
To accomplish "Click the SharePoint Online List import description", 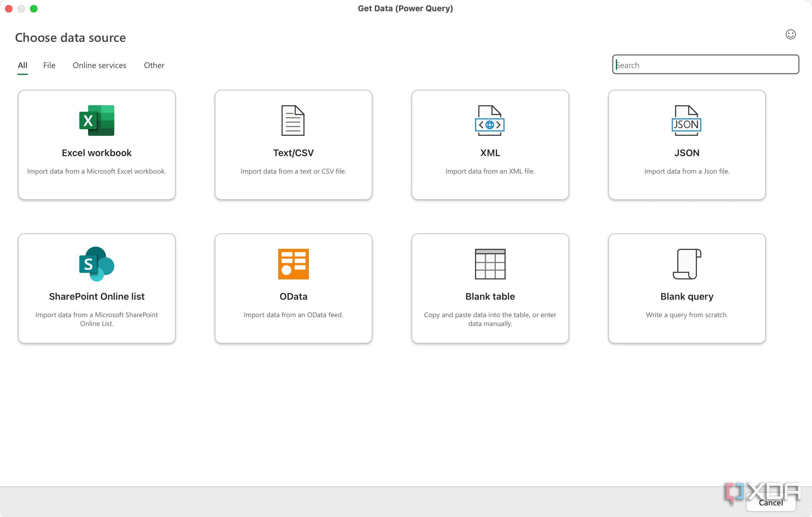I will point(97,319).
